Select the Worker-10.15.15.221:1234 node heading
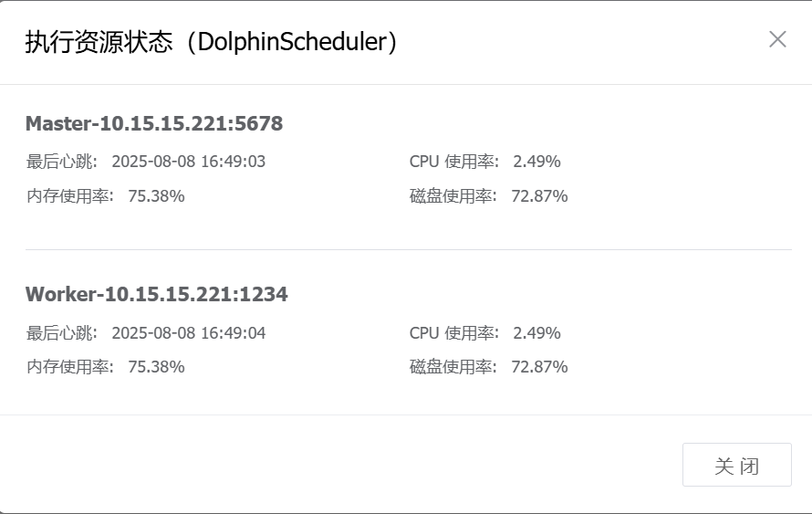 [x=157, y=294]
